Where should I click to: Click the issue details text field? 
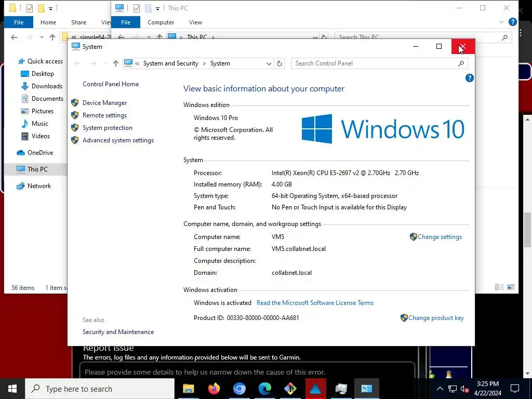[x=247, y=371]
